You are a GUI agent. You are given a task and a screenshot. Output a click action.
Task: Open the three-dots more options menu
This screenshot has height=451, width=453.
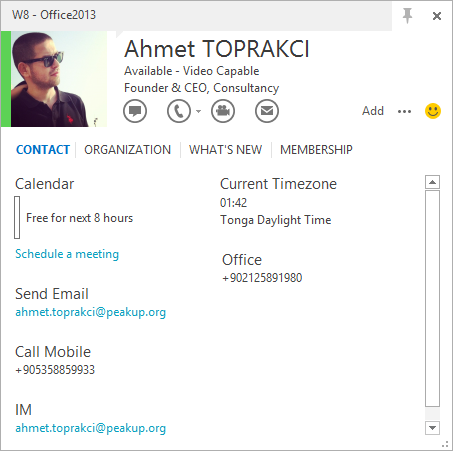pyautogui.click(x=404, y=111)
